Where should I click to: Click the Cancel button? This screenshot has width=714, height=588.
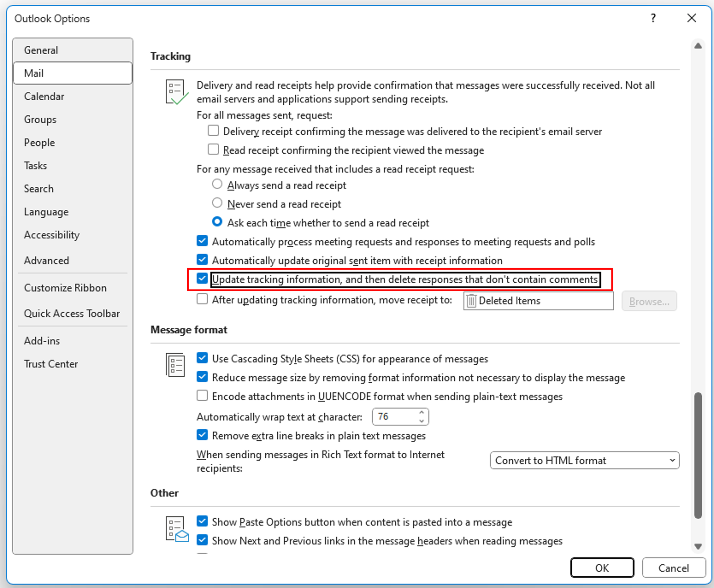pyautogui.click(x=673, y=568)
